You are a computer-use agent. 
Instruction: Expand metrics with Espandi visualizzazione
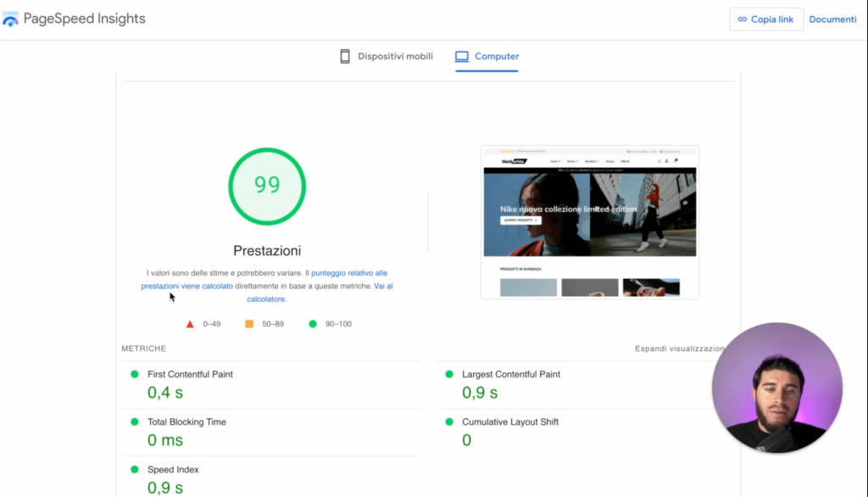pos(679,349)
